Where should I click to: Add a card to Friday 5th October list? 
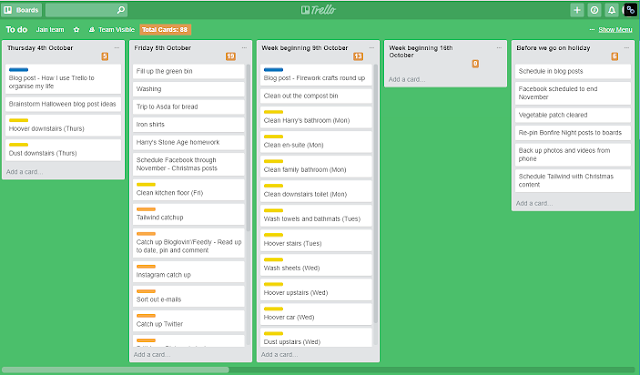[x=152, y=355]
